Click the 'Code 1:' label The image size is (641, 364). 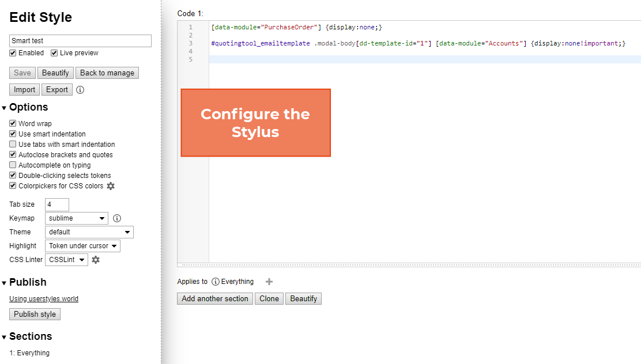pyautogui.click(x=190, y=13)
